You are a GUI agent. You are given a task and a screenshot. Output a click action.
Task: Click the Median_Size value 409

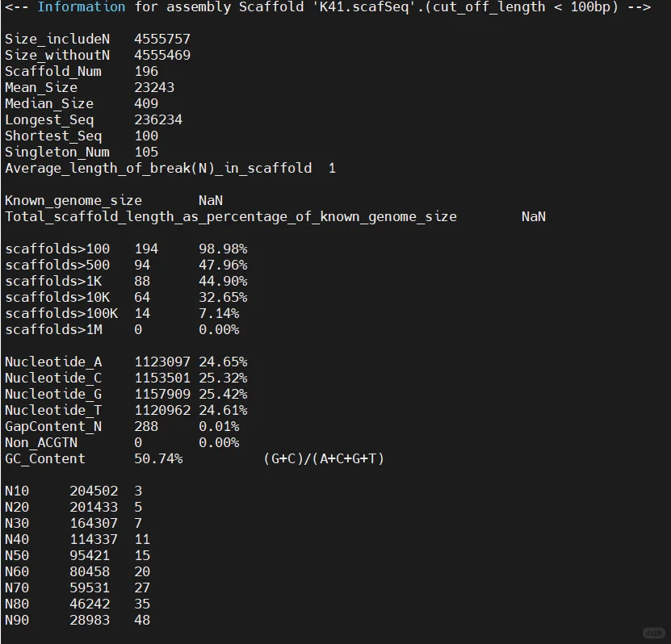click(146, 103)
